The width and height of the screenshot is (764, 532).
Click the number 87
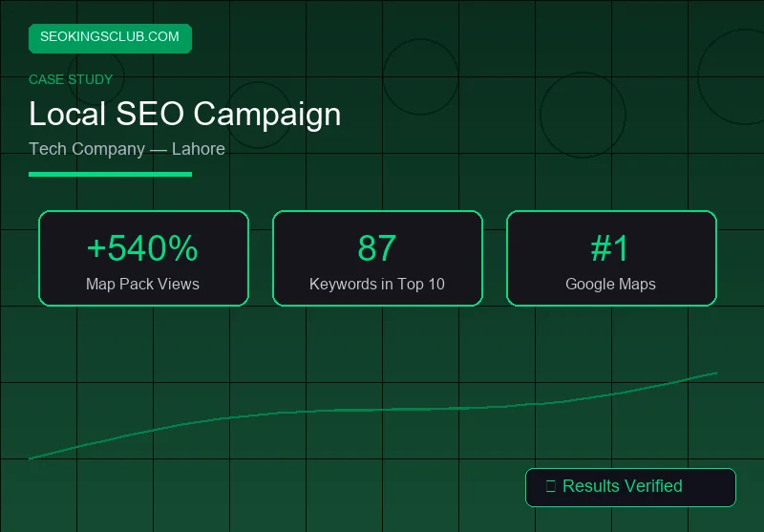tap(376, 248)
